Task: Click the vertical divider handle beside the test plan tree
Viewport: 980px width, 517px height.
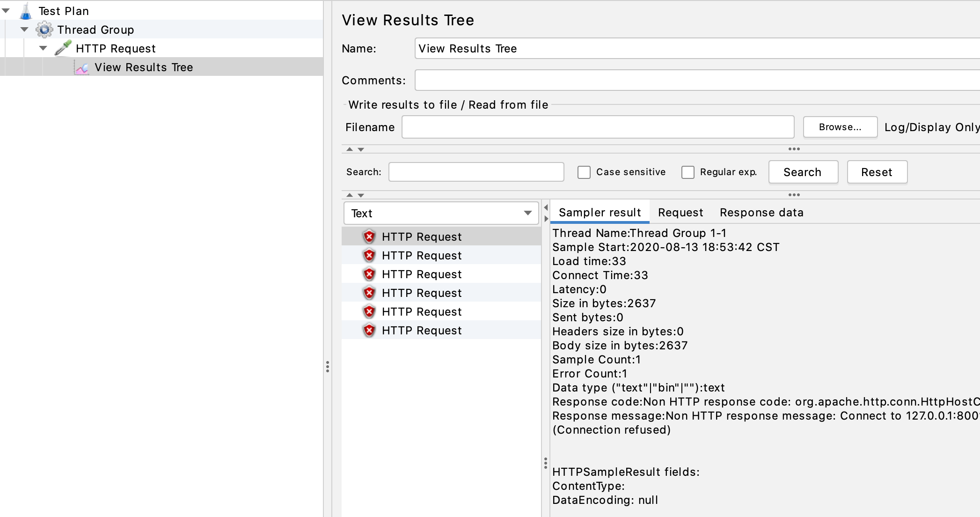Action: [328, 367]
